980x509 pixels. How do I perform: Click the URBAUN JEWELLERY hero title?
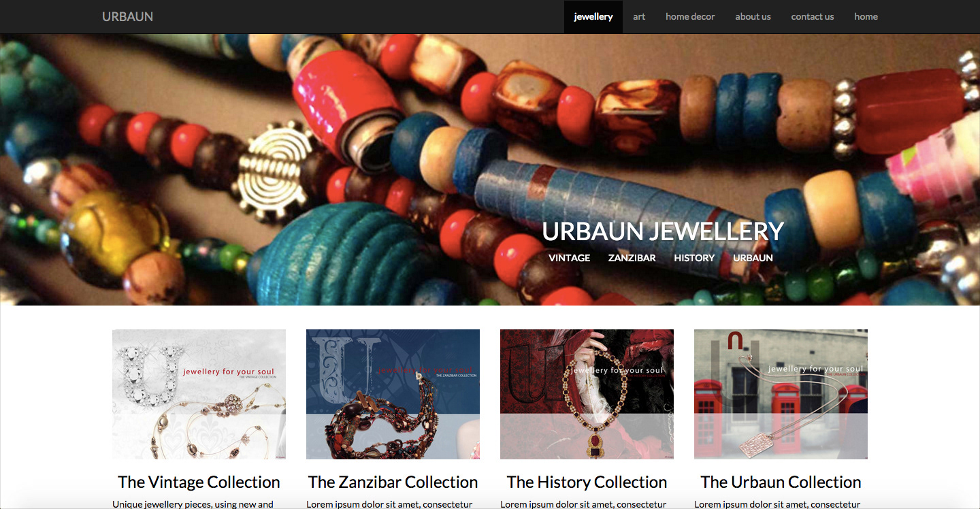[663, 231]
